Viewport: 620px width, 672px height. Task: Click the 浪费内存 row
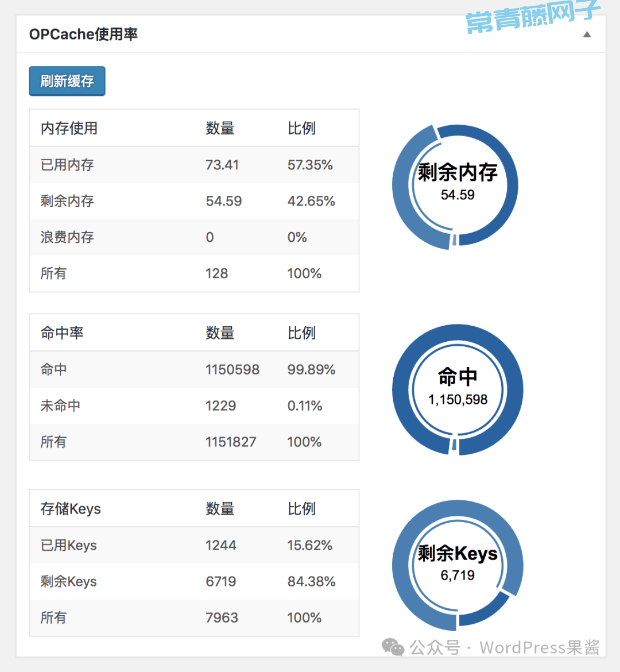pos(194,237)
